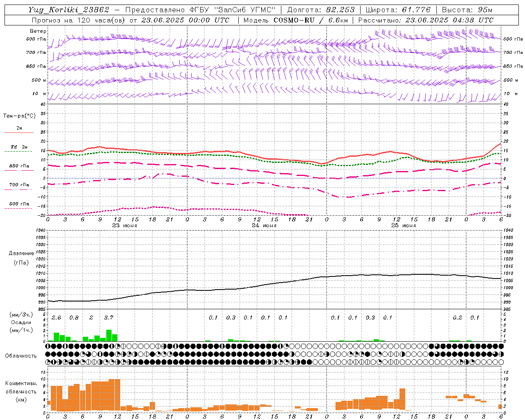Click the Рассчитано: 23.06.2025 04:38 UTC timestamp

pos(426,20)
